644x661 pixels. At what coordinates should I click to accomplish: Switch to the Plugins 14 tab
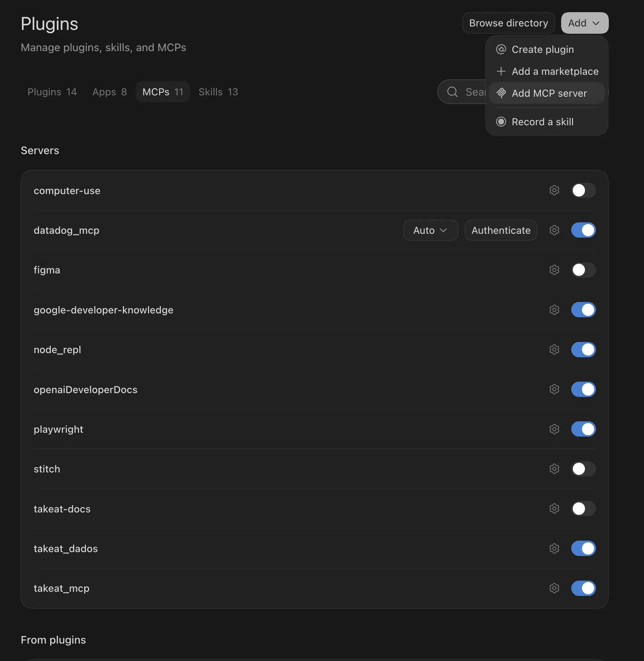click(x=52, y=92)
